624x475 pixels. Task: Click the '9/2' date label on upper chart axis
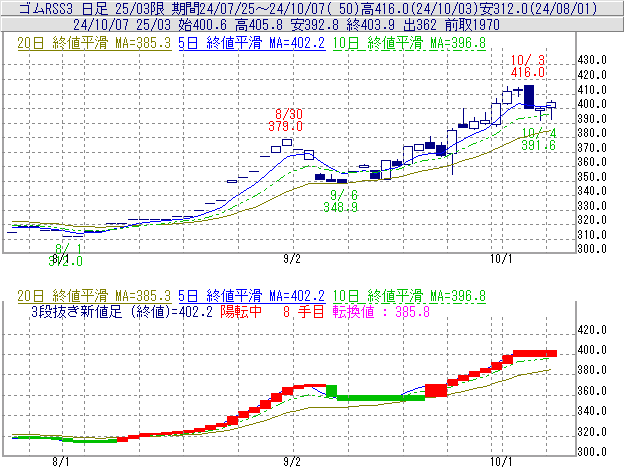pyautogui.click(x=292, y=259)
